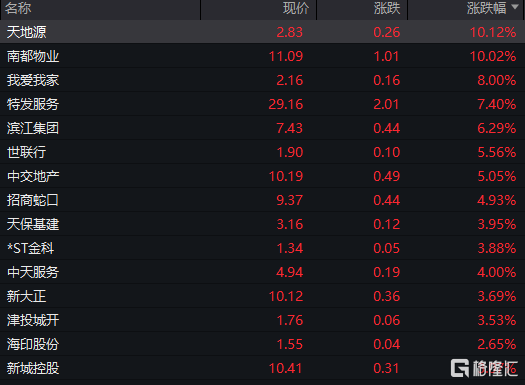The width and height of the screenshot is (525, 385).
Task: Select stock row 中天服务
Action: (x=262, y=272)
